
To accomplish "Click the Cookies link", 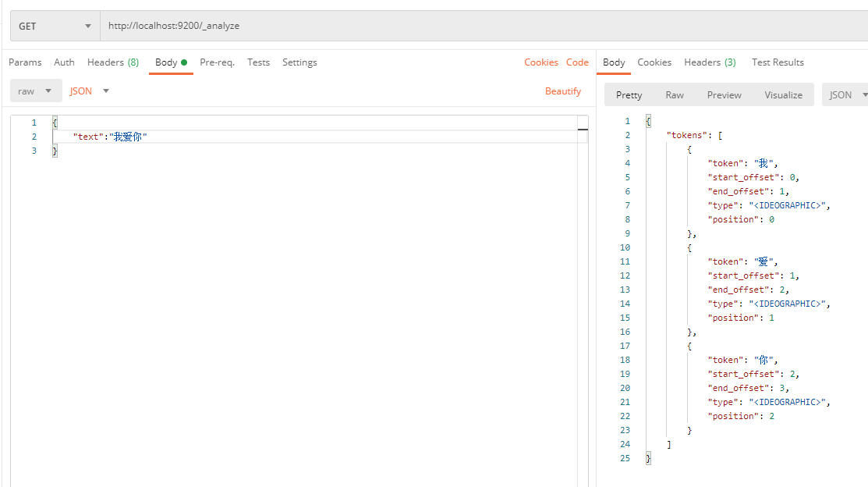I will click(x=541, y=62).
